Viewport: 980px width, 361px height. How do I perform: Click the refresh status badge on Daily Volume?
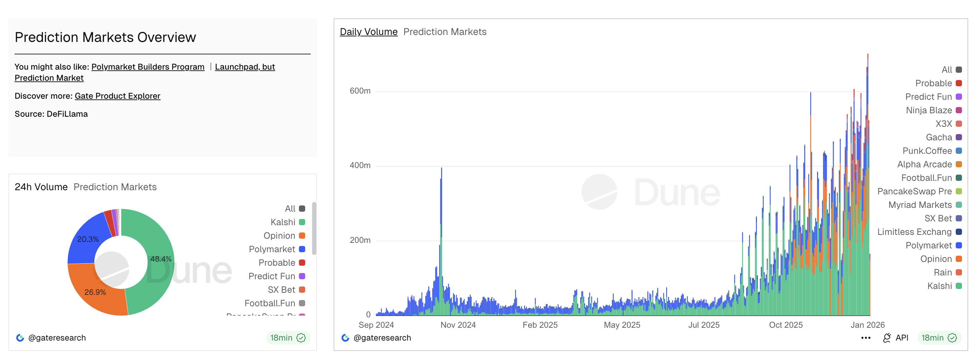coord(939,338)
